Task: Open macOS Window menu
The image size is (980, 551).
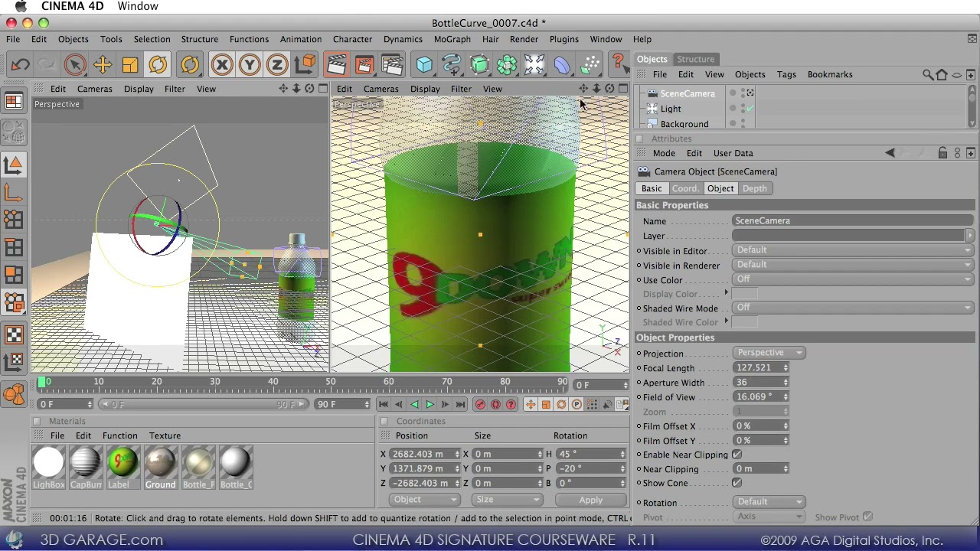Action: coord(138,6)
